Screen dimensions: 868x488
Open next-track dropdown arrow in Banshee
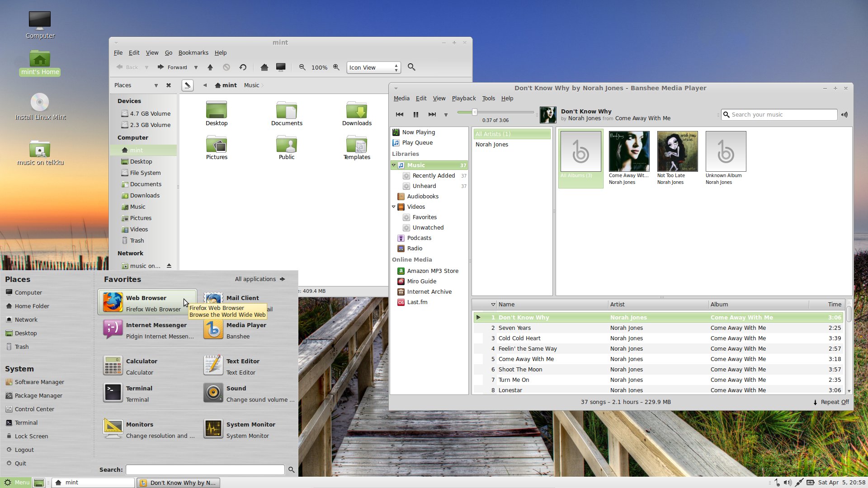click(446, 115)
